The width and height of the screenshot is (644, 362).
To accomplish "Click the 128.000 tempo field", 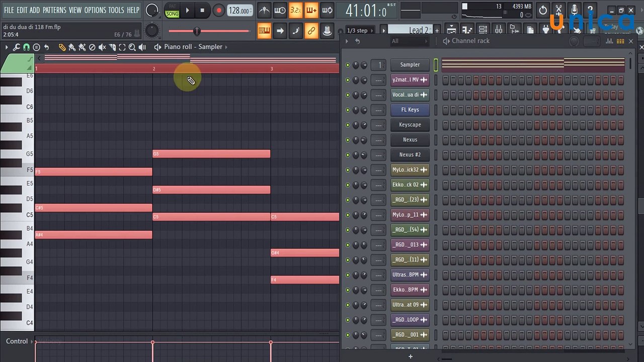I will tap(239, 11).
